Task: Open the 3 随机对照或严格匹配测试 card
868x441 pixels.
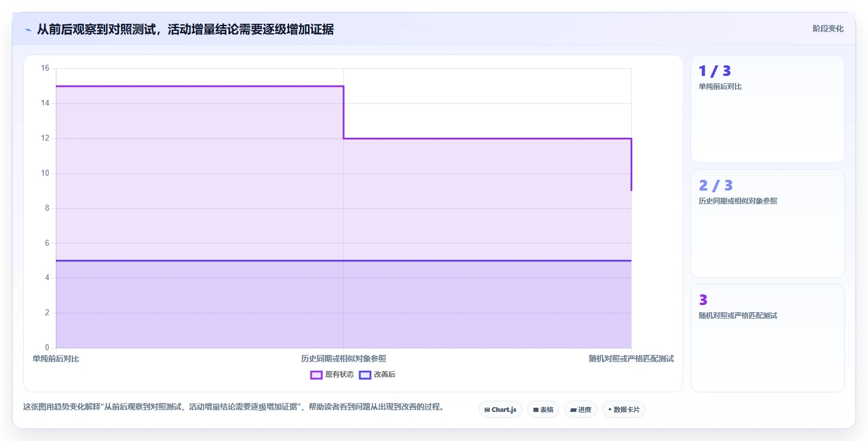Action: (x=767, y=338)
